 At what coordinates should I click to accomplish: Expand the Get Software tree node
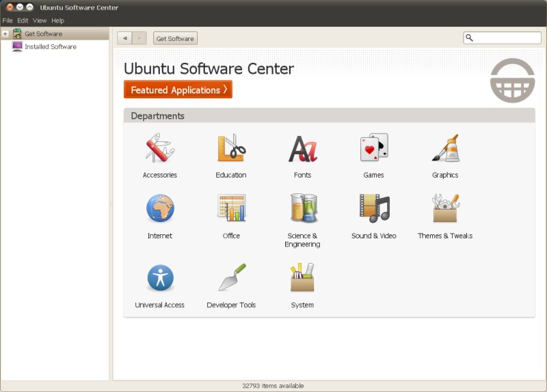5,33
